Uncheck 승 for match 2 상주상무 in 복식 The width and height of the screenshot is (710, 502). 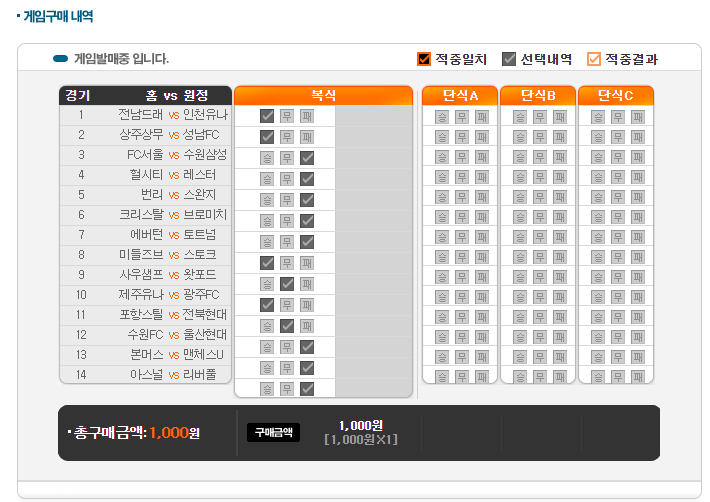coord(267,137)
